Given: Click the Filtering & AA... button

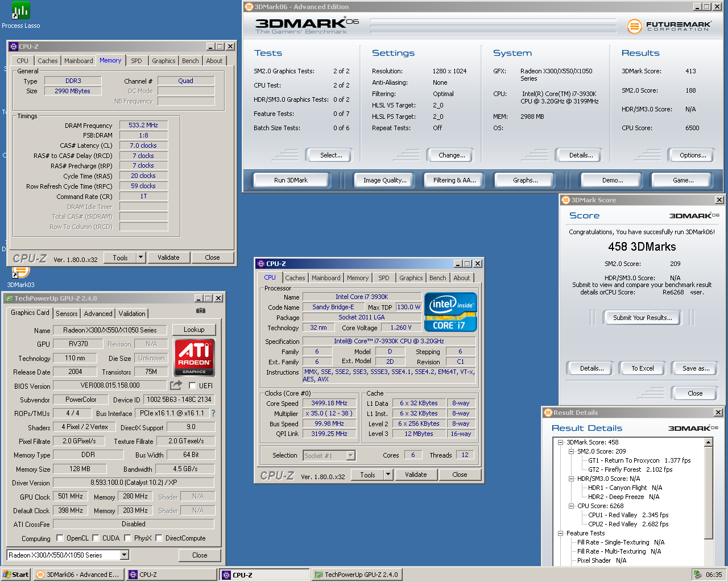Looking at the screenshot, I should coord(454,180).
